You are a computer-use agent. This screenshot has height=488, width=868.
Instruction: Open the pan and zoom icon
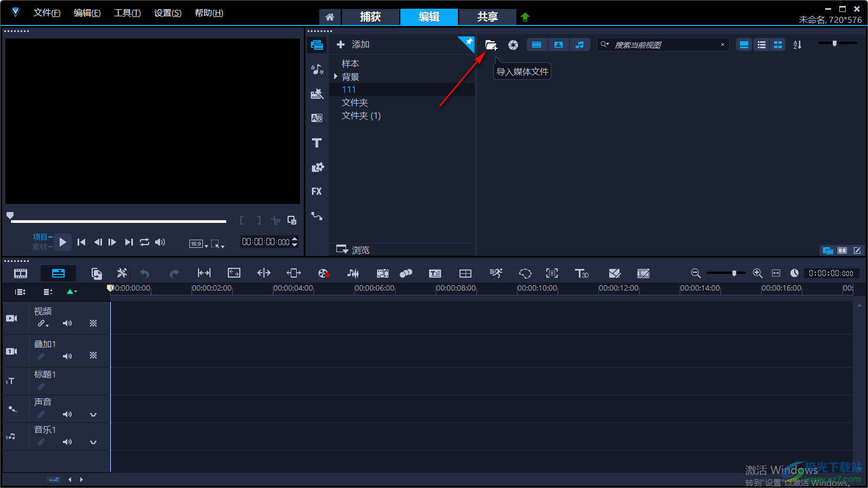click(x=552, y=273)
